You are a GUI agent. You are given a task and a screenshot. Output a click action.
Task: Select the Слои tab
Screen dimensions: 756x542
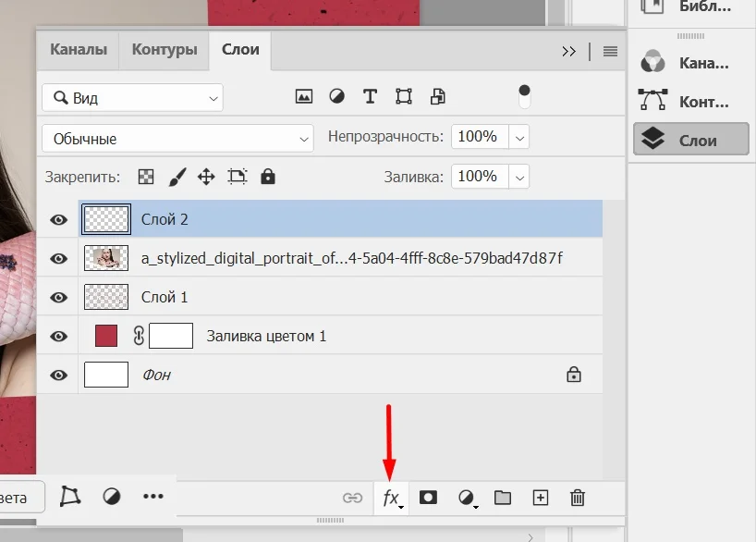coord(240,49)
